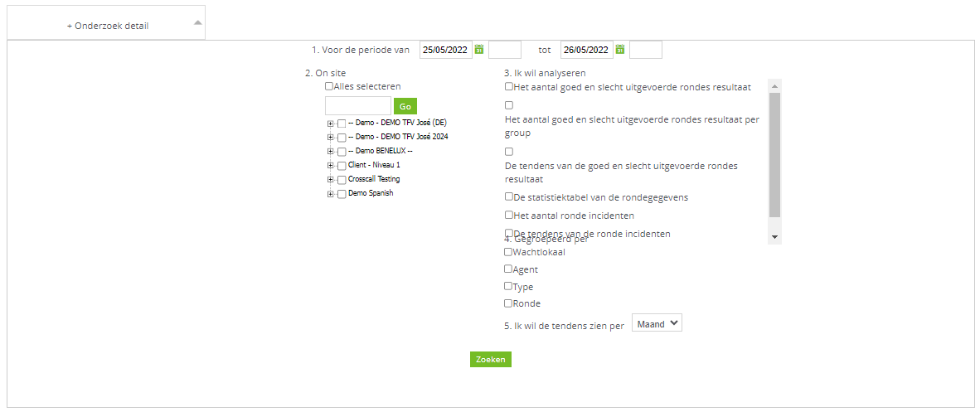Open the Maand tendens dropdown

657,323
